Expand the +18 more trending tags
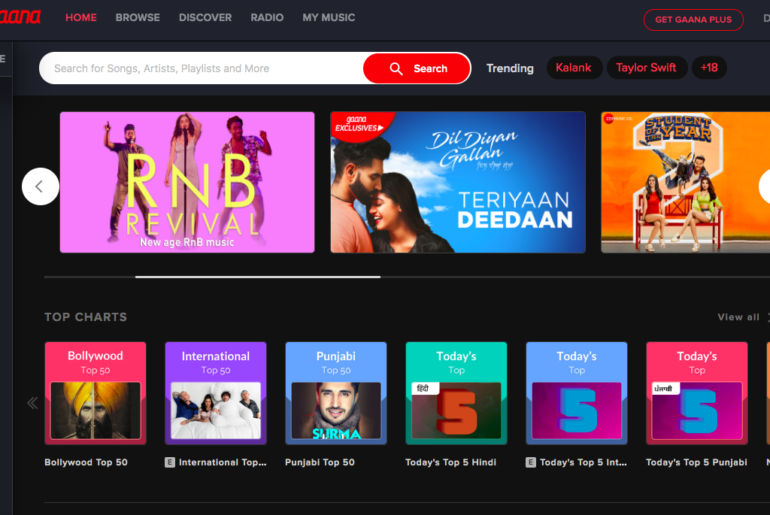The image size is (770, 515). tap(709, 68)
